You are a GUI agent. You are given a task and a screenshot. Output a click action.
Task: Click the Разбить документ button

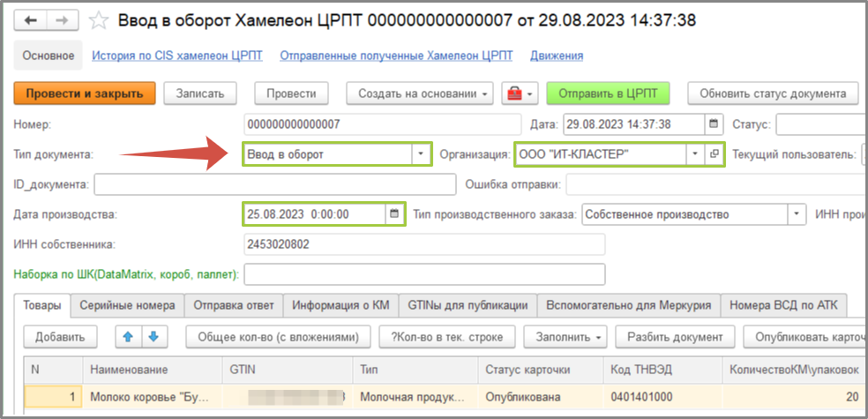675,336
